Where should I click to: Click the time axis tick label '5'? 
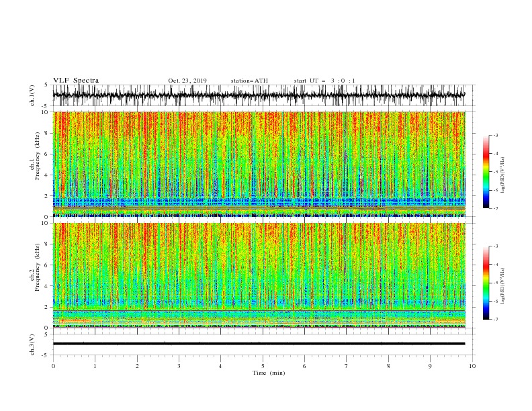click(x=263, y=366)
